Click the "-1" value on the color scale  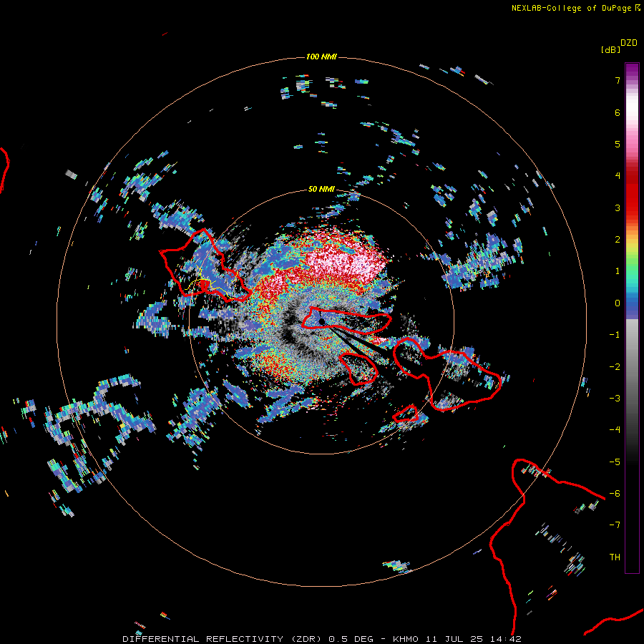[615, 335]
